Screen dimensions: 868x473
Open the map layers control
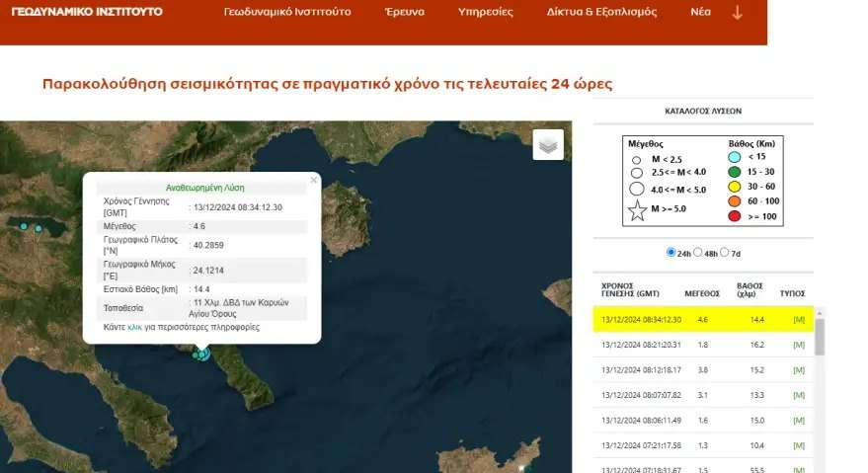click(x=548, y=144)
